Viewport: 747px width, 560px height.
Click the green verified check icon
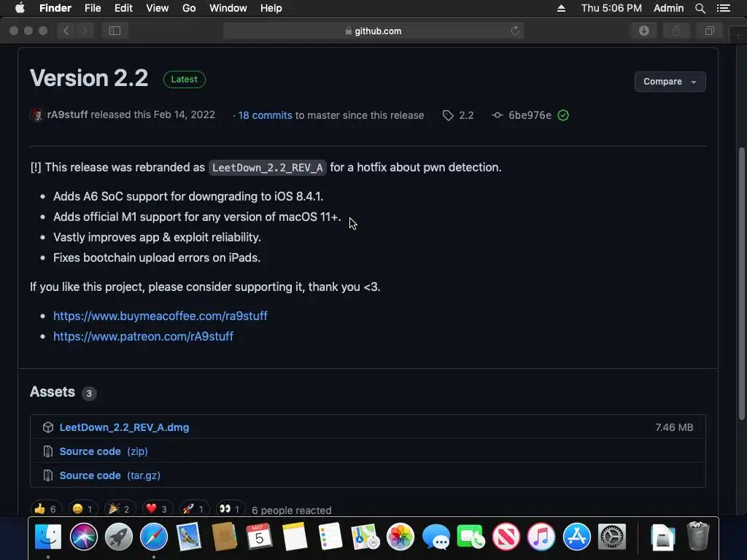pyautogui.click(x=563, y=115)
